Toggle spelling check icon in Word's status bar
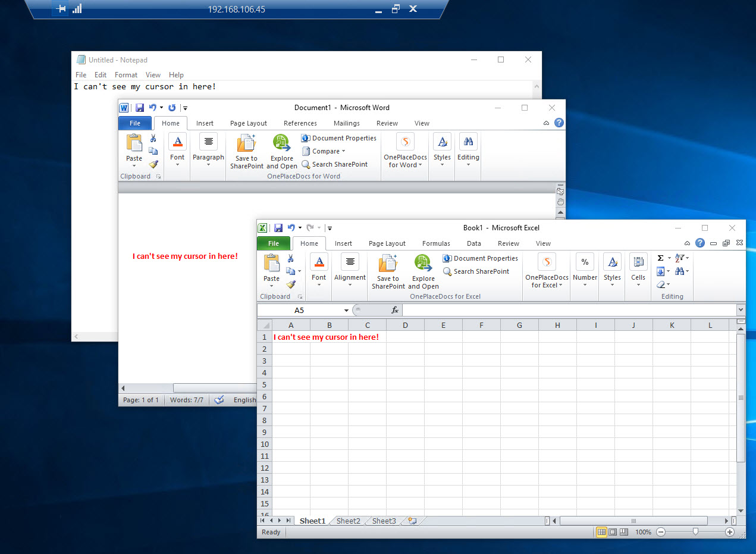 [219, 400]
